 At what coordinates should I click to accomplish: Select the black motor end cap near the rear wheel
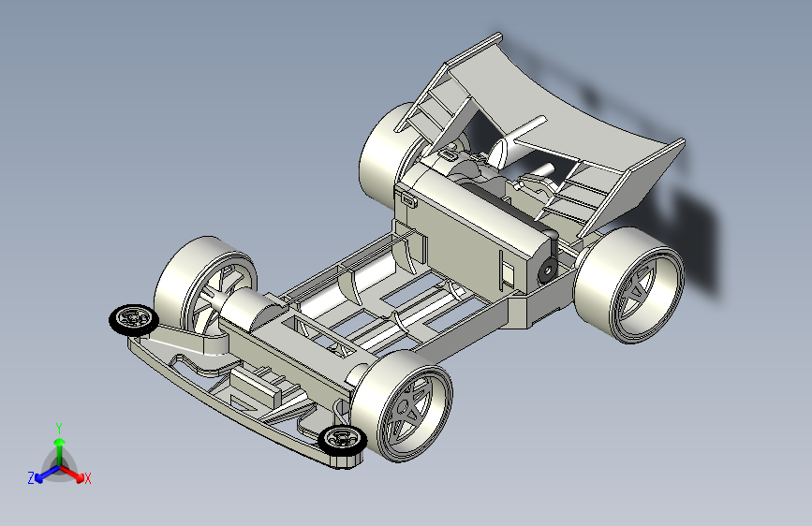click(547, 270)
